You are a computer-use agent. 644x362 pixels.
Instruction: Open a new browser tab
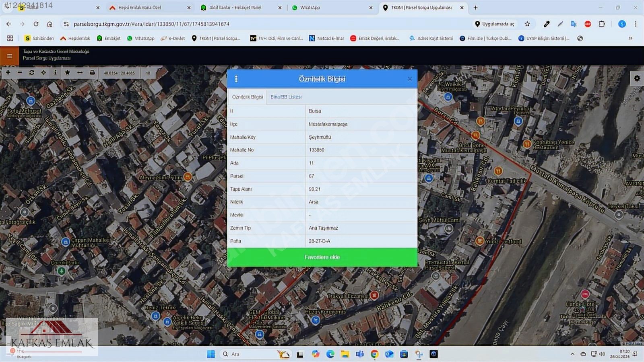coord(475,8)
